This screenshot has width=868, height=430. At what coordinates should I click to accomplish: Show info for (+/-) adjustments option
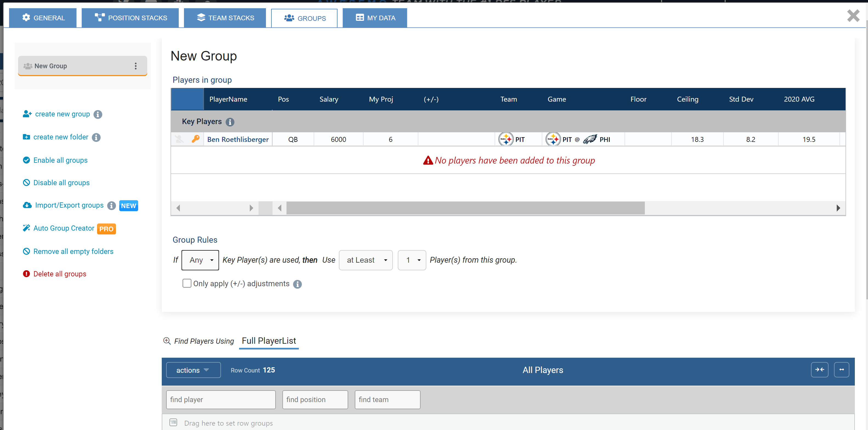pyautogui.click(x=297, y=284)
